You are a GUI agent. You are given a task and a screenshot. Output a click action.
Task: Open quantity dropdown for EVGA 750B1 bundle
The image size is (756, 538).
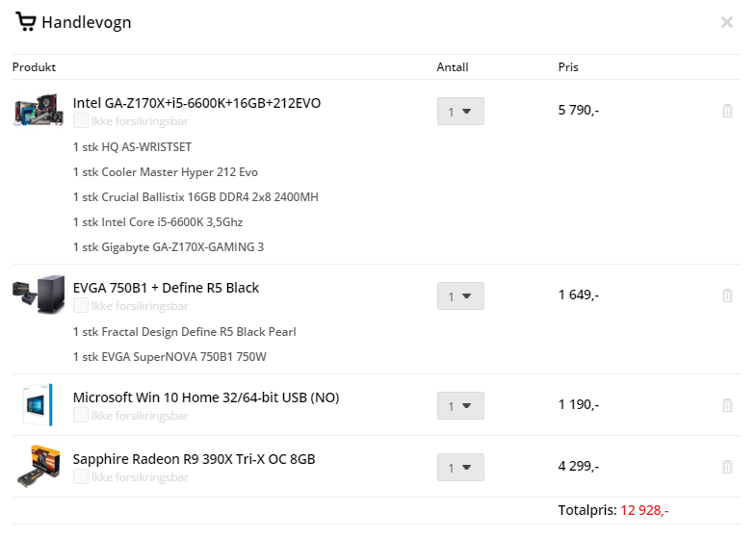click(x=460, y=295)
